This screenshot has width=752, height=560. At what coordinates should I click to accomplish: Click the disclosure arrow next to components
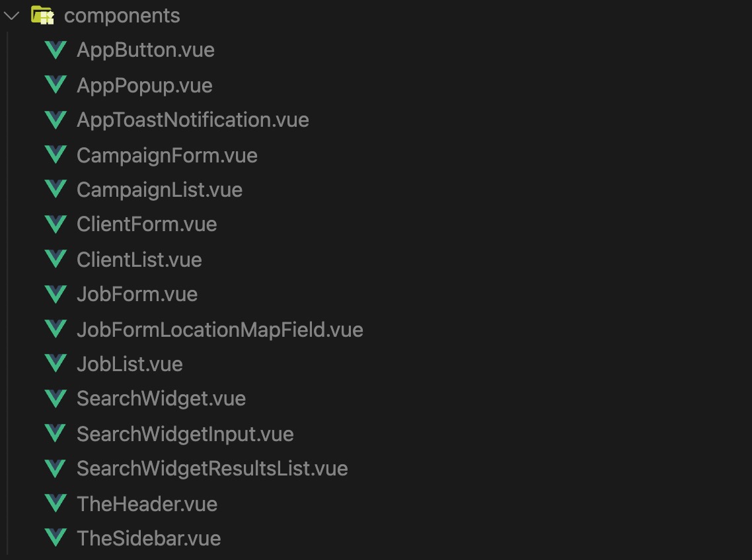click(x=11, y=15)
